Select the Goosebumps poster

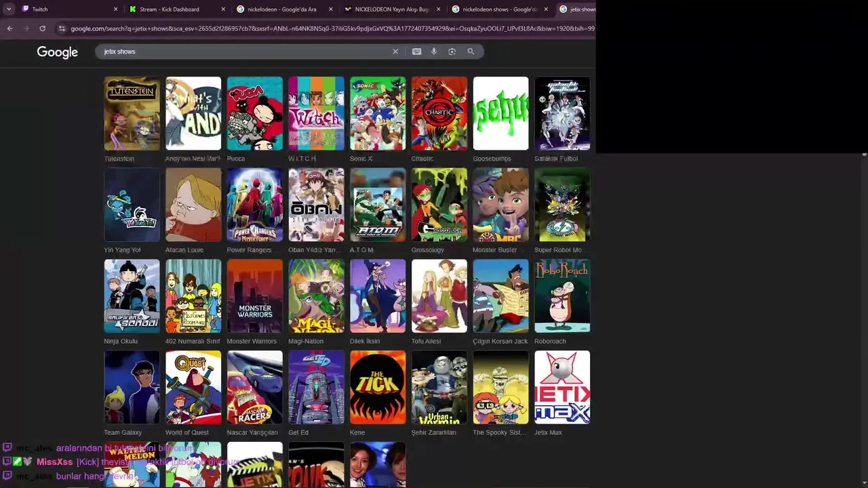500,113
